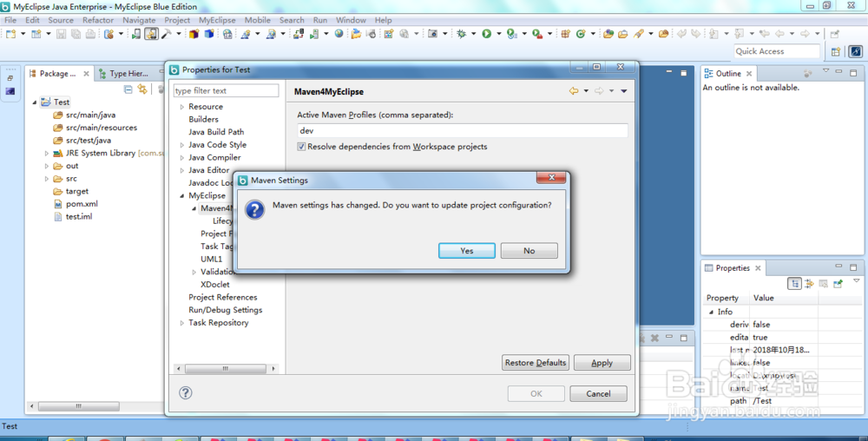Click the Run with red toolbox icon
The image size is (868, 441).
coord(537,34)
